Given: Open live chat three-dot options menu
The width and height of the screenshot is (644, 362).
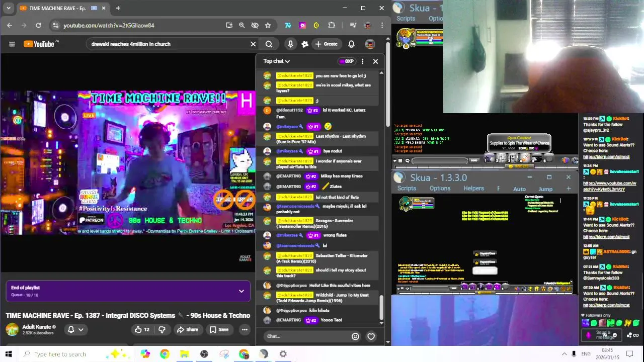Looking at the screenshot, I should tap(362, 61).
